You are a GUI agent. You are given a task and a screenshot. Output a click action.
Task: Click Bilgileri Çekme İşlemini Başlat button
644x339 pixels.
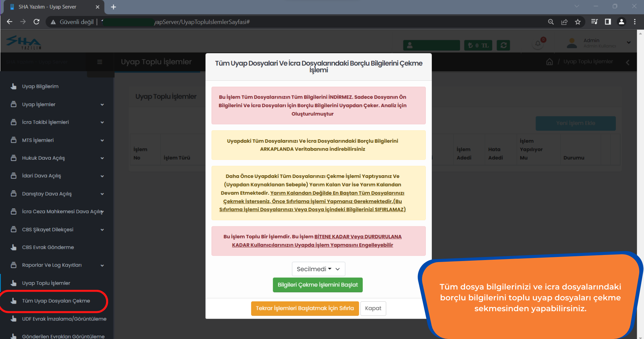(x=318, y=285)
